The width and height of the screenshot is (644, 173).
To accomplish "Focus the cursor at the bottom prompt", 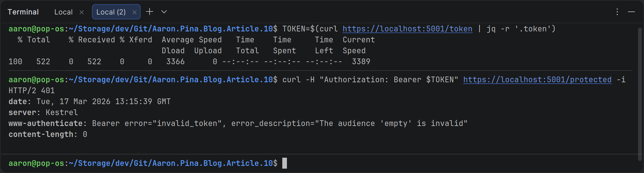I will tap(284, 163).
